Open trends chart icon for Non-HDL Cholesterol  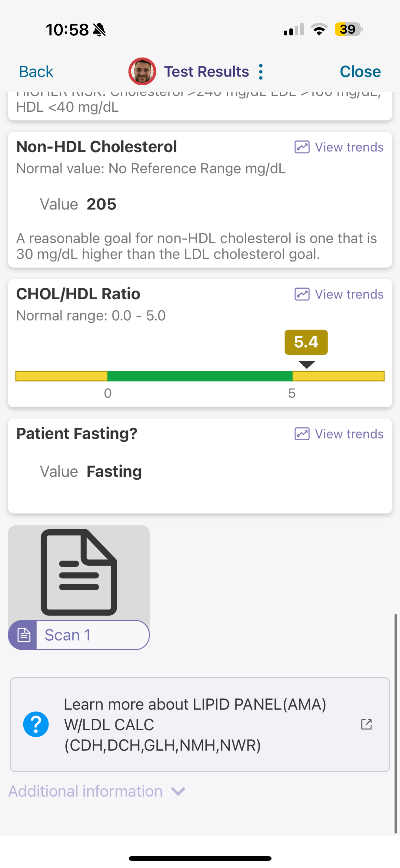pyautogui.click(x=302, y=147)
